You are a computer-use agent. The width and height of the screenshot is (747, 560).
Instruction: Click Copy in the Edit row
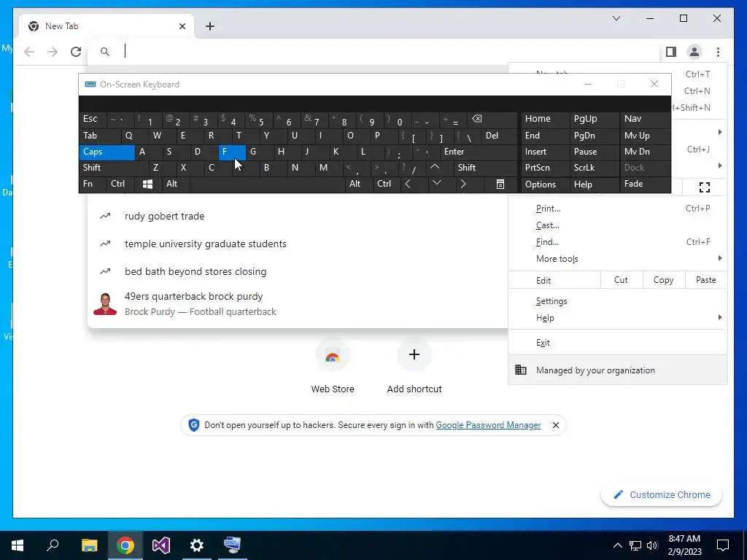tap(664, 280)
